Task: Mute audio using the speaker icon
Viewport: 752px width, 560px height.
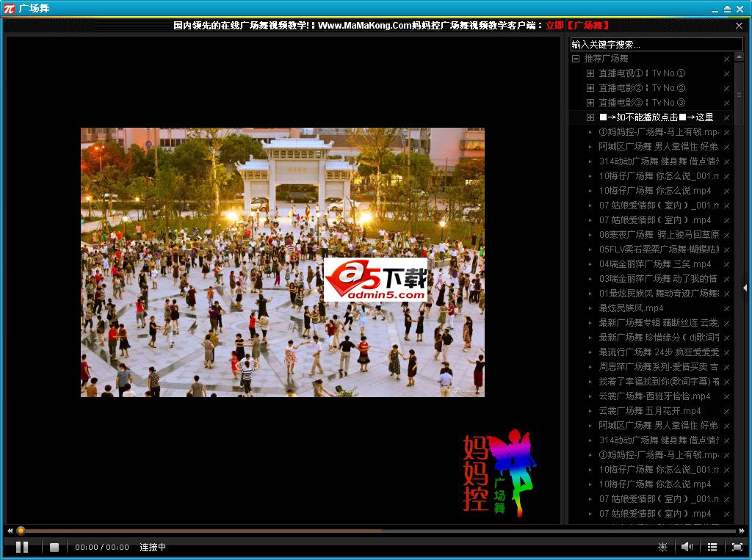Action: (x=687, y=547)
